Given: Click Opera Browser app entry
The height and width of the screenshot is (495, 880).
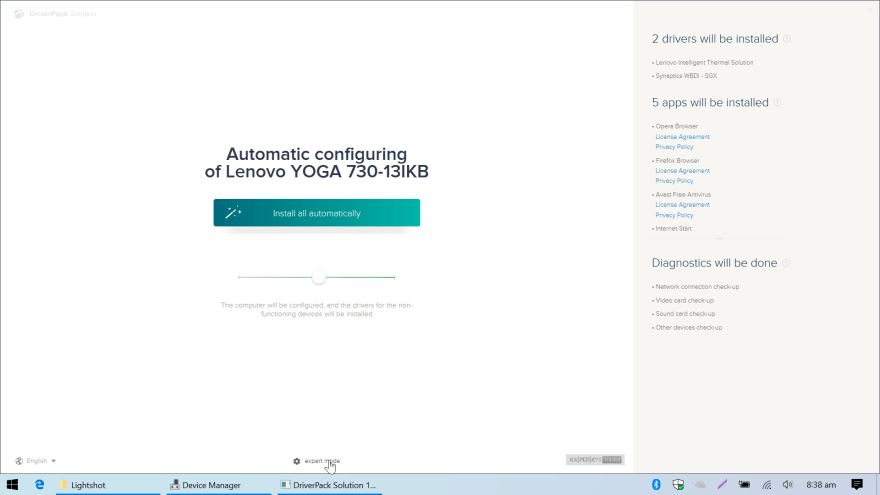Looking at the screenshot, I should pos(676,126).
